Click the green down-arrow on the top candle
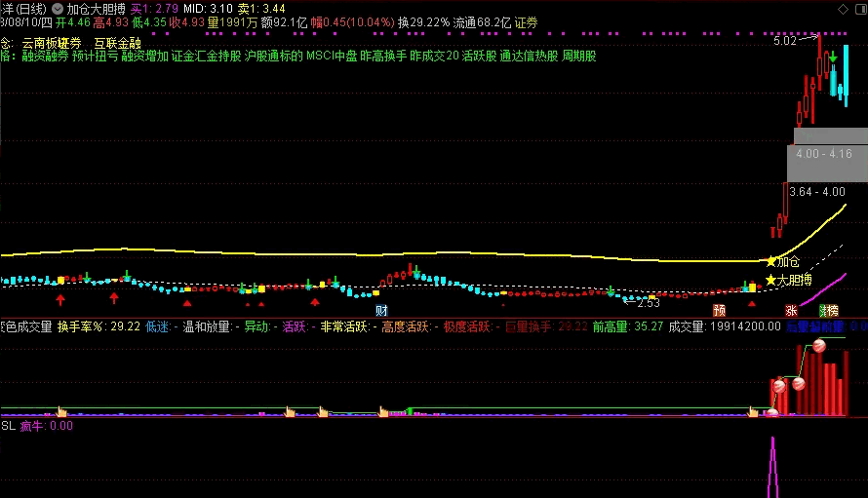868x498 pixels. tap(833, 57)
